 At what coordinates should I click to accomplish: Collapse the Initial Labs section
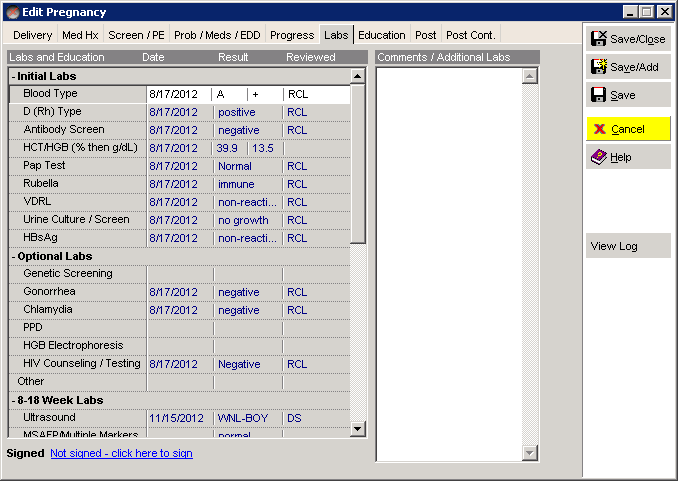tap(13, 76)
